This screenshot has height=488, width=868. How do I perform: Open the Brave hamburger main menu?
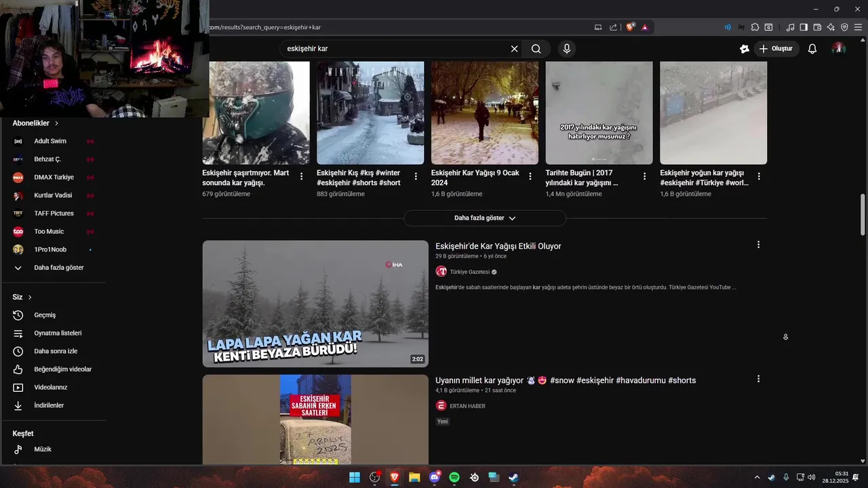[x=858, y=27]
